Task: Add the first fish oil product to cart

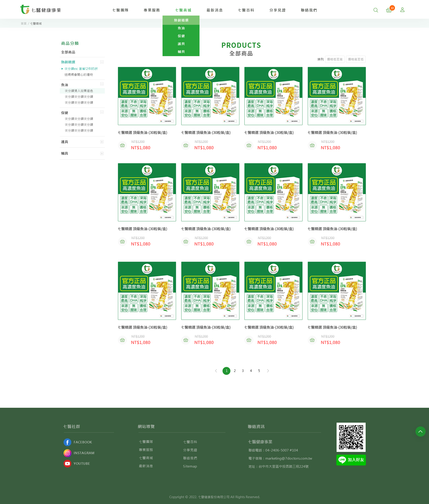Action: tap(122, 145)
